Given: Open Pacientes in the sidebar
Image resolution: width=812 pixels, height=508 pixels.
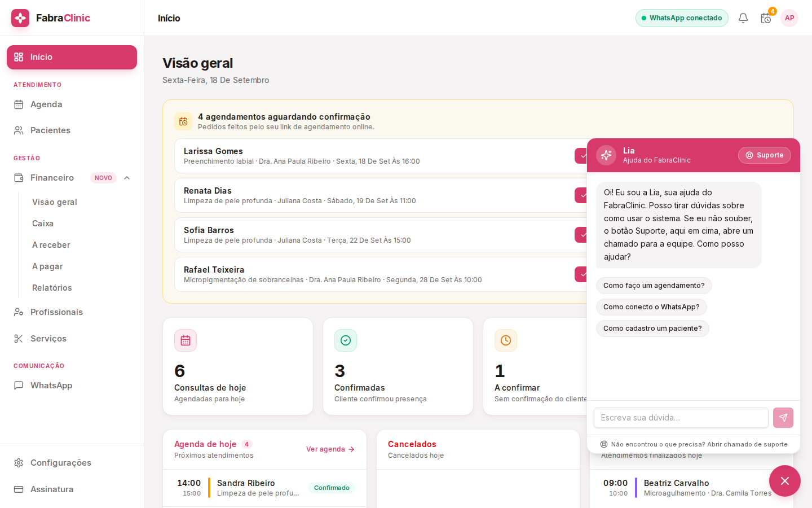Looking at the screenshot, I should (x=72, y=130).
